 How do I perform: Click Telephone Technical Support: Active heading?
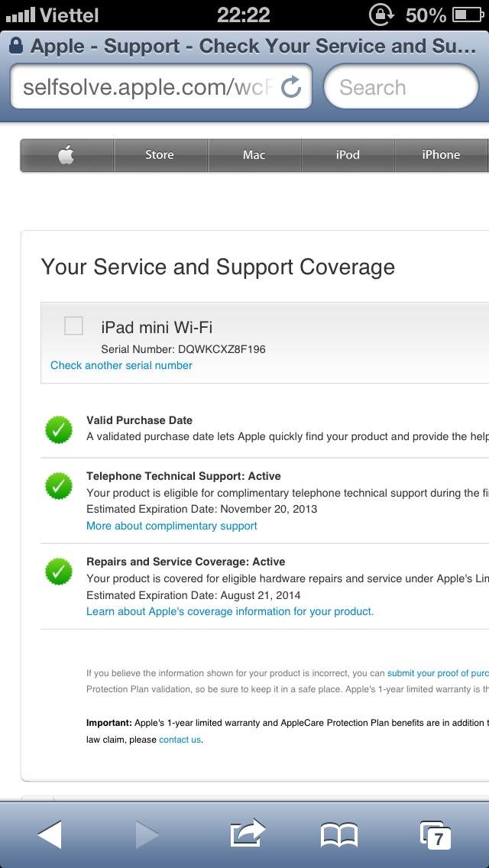click(183, 476)
